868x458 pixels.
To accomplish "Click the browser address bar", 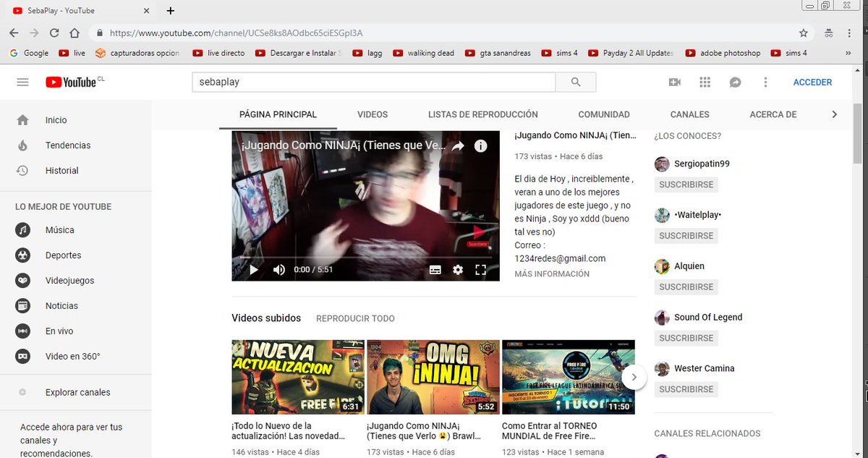I will pos(448,33).
